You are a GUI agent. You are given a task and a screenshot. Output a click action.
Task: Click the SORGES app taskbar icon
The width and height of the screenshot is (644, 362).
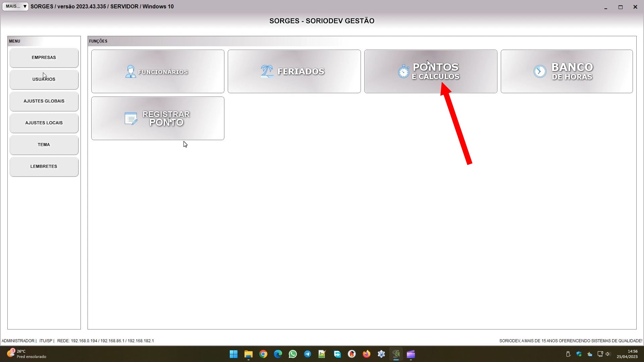tap(396, 354)
